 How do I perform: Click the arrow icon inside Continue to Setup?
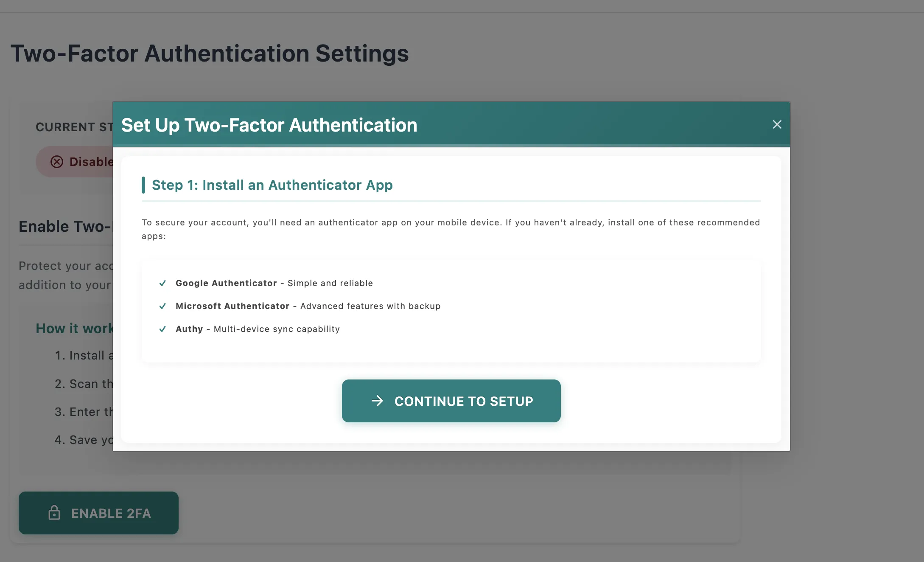[378, 401]
